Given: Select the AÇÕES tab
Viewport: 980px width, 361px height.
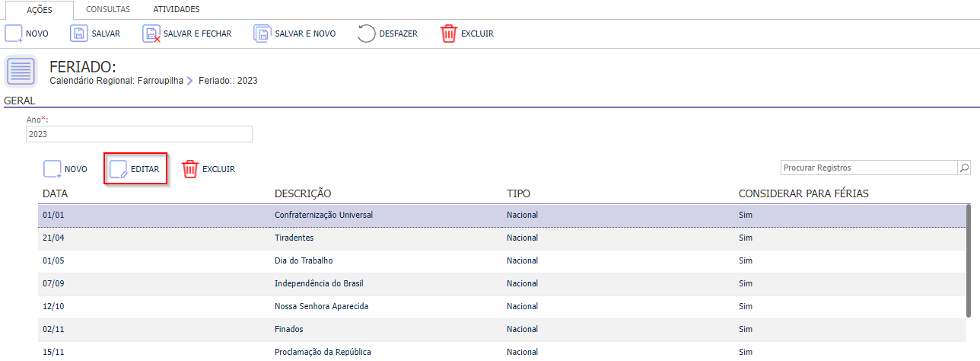Looking at the screenshot, I should point(39,10).
